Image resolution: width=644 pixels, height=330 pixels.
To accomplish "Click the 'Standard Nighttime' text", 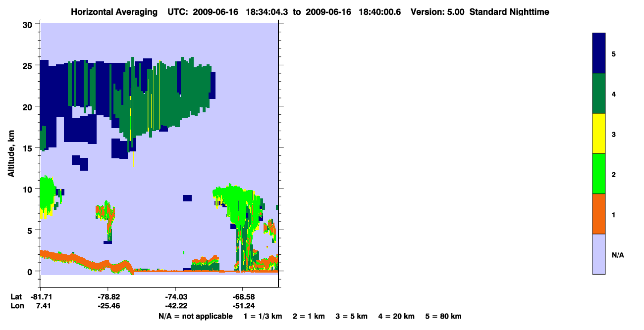I will click(509, 12).
